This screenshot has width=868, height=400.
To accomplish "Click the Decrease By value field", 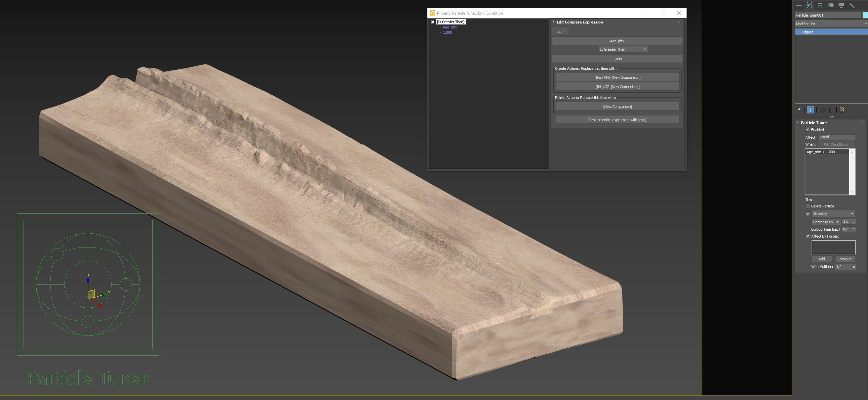I will click(x=847, y=222).
